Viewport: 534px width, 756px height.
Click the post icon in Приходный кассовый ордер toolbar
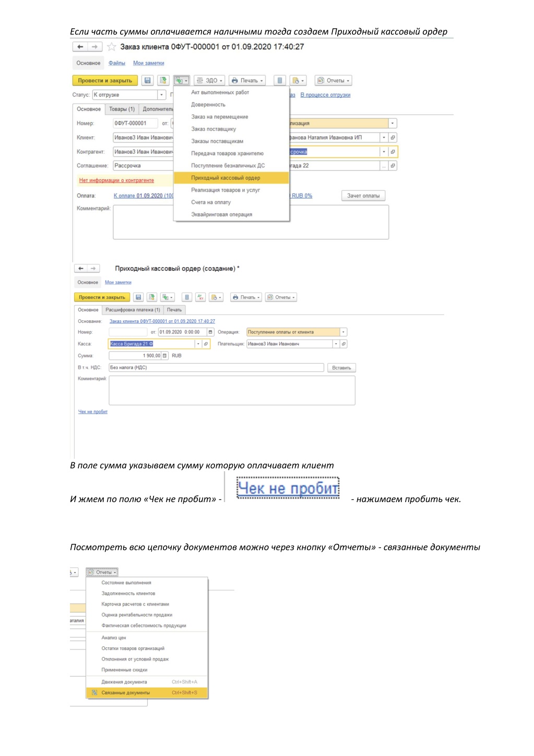tap(152, 297)
